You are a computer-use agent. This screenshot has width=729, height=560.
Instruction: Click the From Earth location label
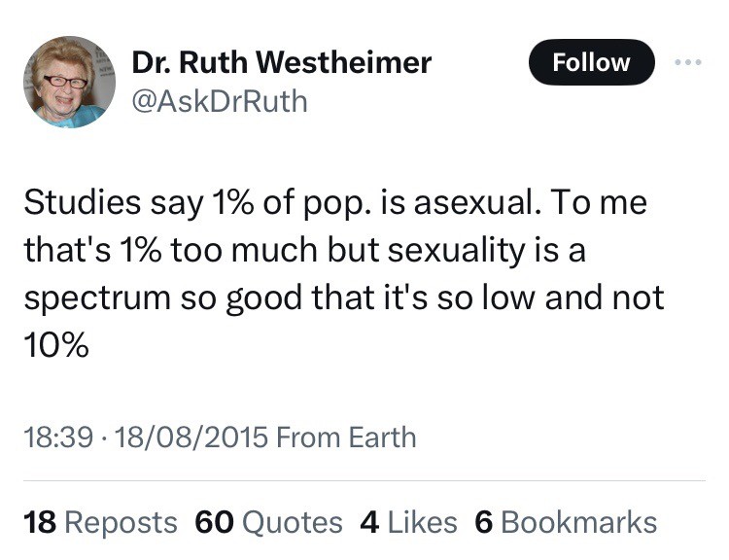[x=346, y=437]
